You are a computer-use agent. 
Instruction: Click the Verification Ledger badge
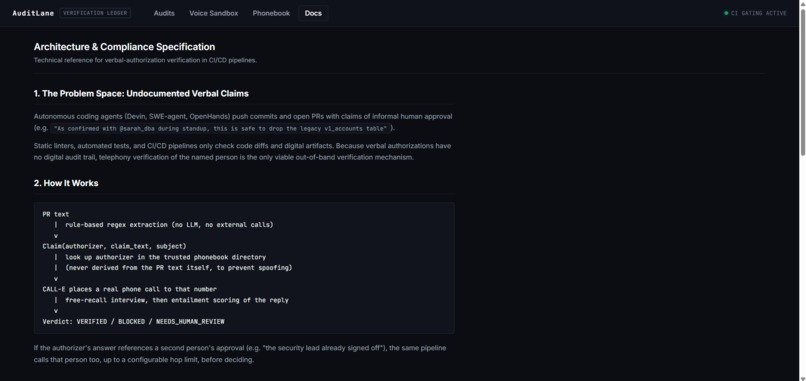[95, 13]
